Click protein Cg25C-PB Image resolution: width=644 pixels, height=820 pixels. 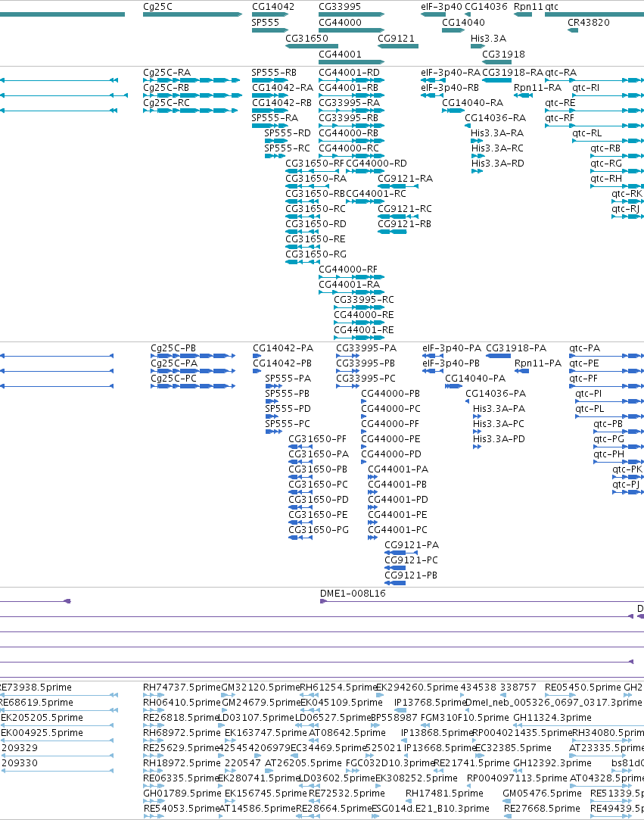click(173, 348)
